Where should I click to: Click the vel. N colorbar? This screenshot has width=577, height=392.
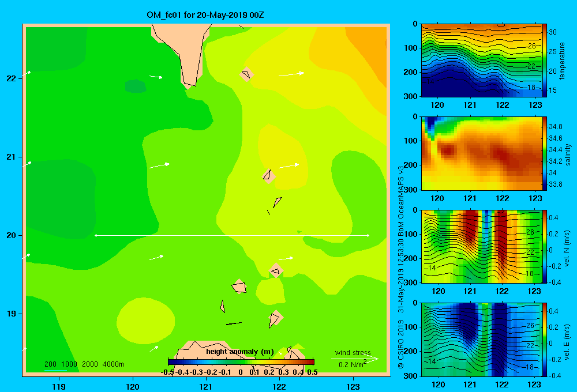point(545,246)
